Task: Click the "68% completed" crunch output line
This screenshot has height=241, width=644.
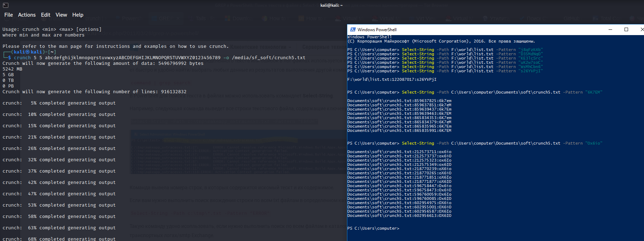Action: coord(59,239)
